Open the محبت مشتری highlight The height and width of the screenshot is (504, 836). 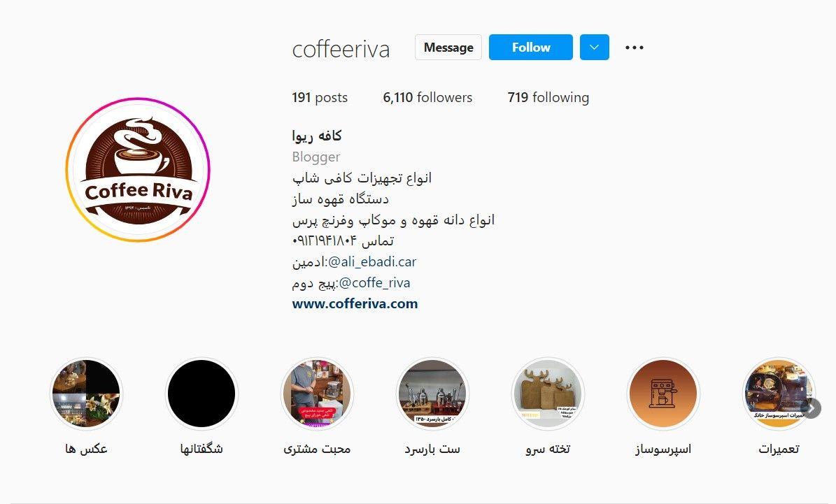(x=317, y=394)
